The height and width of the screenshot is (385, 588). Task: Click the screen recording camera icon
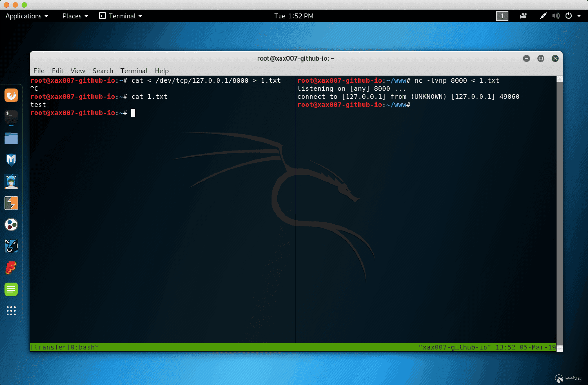523,16
